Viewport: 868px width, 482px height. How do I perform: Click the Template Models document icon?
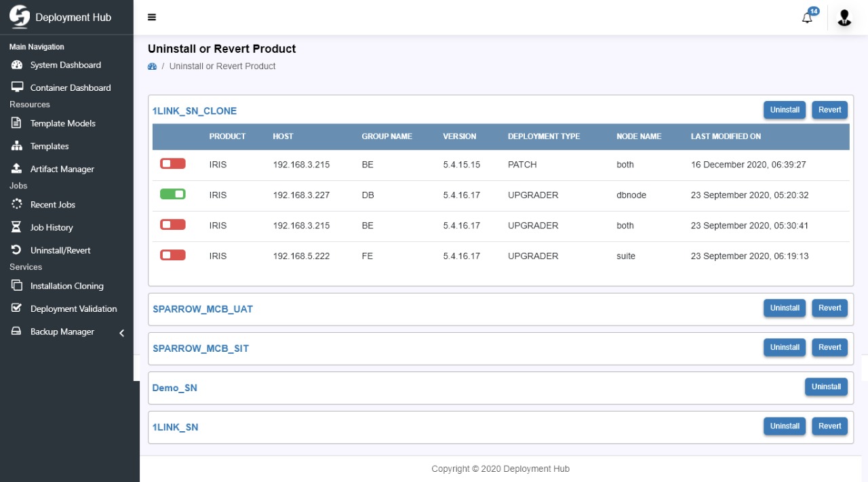[17, 123]
